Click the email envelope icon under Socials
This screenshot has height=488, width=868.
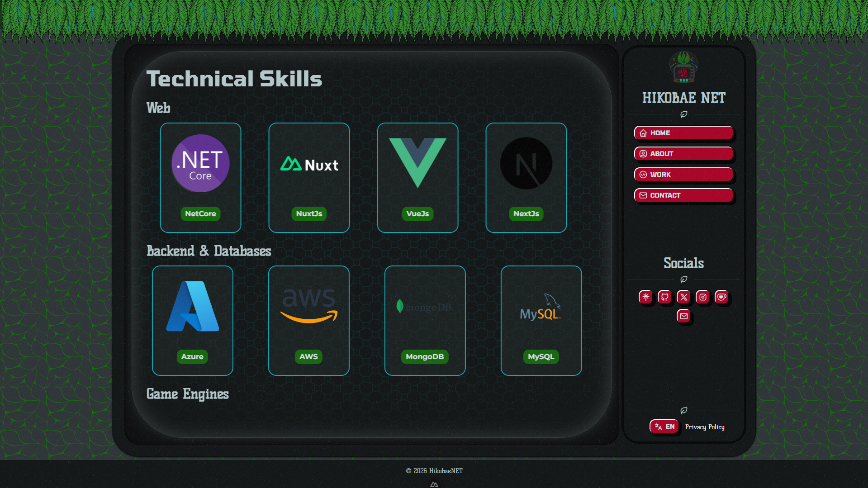(683, 316)
